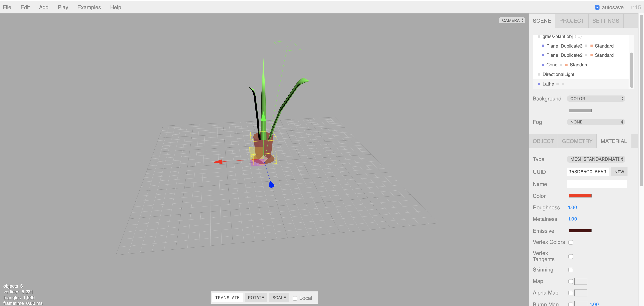Open the material Color swatch
Image resolution: width=644 pixels, height=306 pixels.
[x=580, y=196]
